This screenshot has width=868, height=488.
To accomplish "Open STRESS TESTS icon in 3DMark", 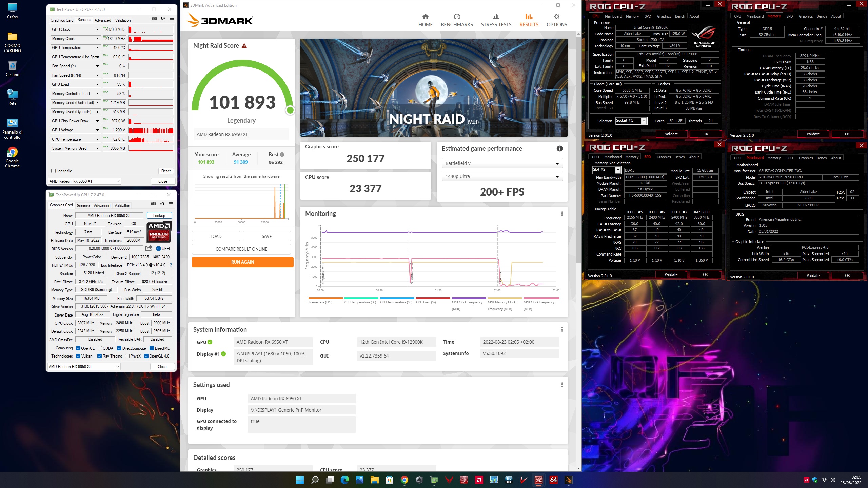I will 496,16.
